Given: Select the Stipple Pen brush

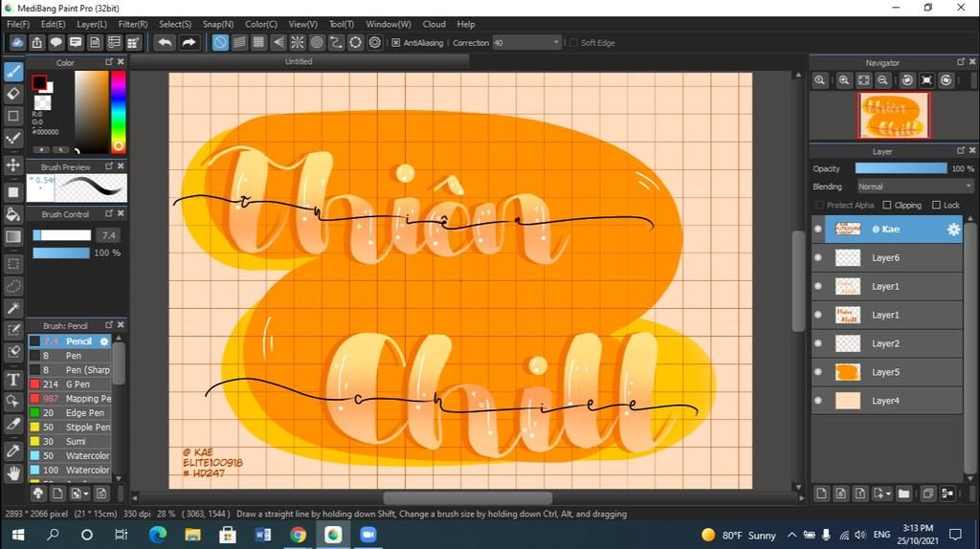Looking at the screenshot, I should click(70, 428).
